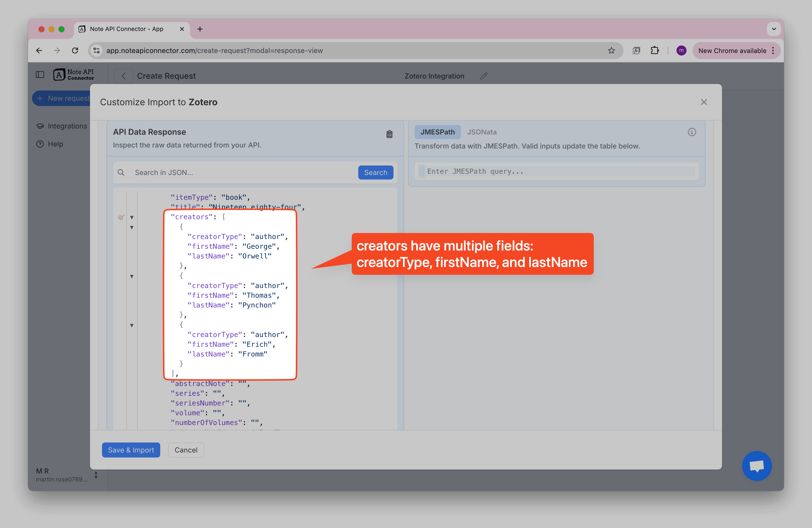The image size is (812, 528).
Task: Bookmark this page with the star
Action: click(x=611, y=50)
